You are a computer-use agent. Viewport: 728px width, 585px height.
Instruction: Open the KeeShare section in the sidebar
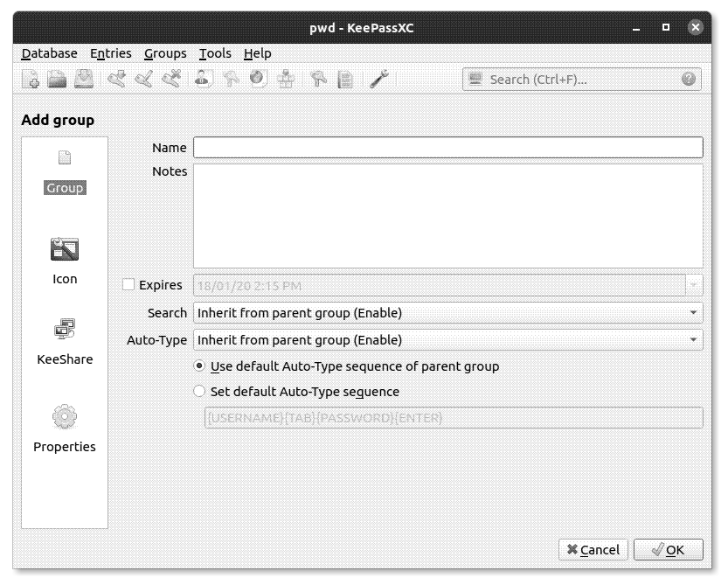(65, 343)
